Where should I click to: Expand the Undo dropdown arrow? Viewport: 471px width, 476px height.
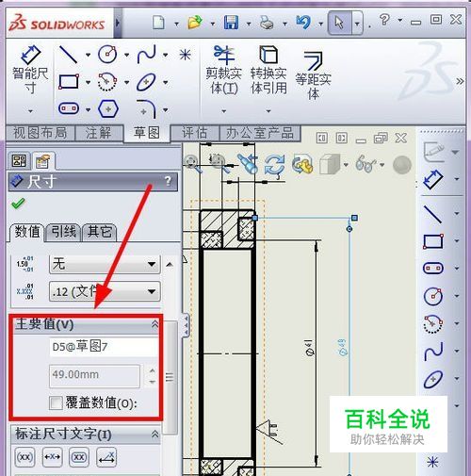(x=321, y=24)
